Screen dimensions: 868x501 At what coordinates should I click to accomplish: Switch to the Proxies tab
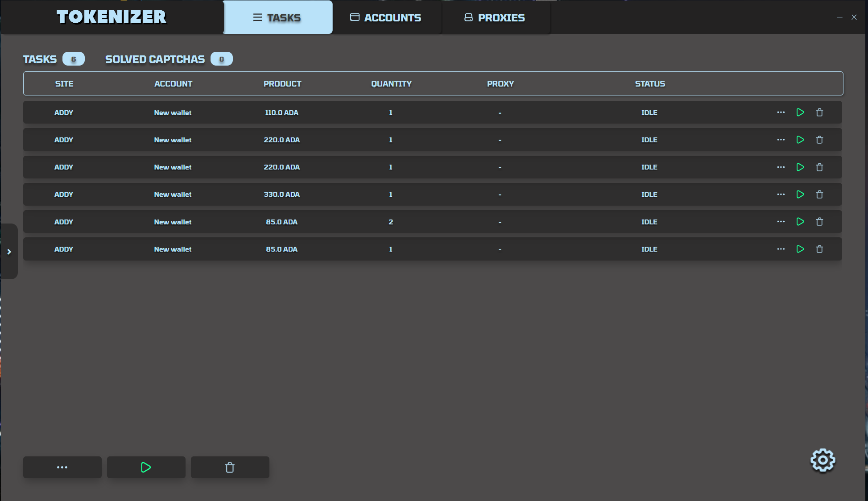(x=495, y=17)
